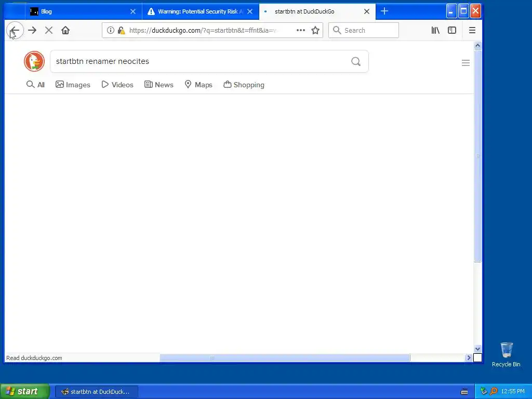Bookmark this page with the star icon
This screenshot has height=399, width=532.
[315, 30]
